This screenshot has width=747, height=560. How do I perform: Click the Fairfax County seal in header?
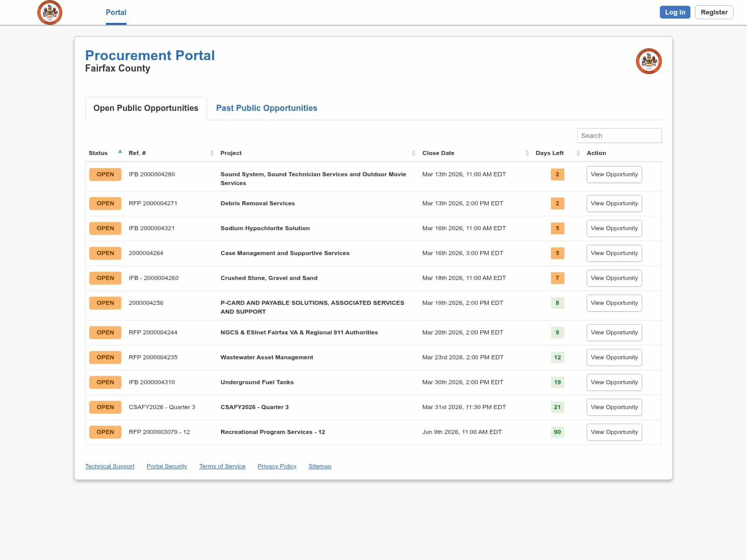point(50,12)
